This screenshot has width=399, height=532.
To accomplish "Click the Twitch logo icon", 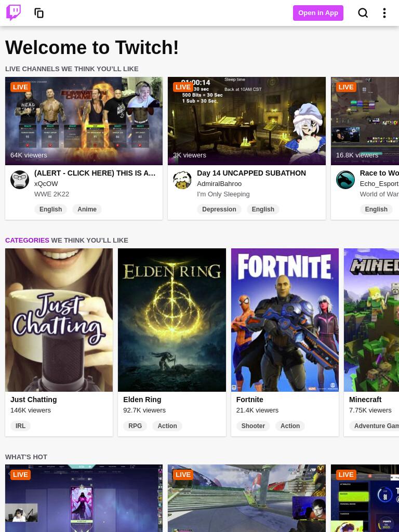I will (x=14, y=12).
